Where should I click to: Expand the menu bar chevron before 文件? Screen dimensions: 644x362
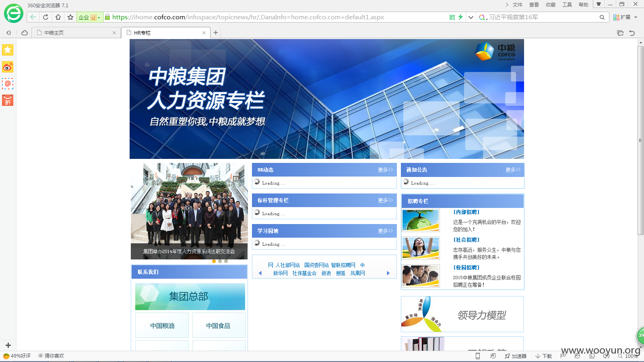507,4
